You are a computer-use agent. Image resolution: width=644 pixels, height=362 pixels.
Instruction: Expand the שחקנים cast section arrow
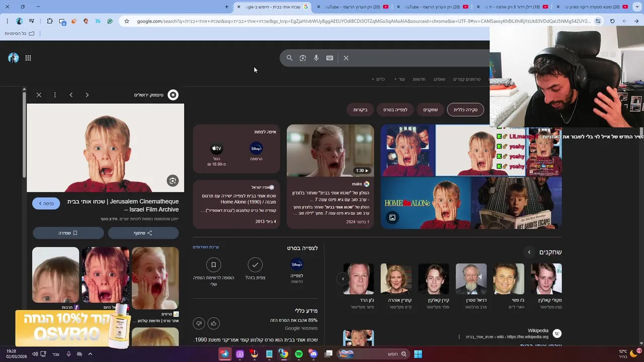pyautogui.click(x=529, y=252)
